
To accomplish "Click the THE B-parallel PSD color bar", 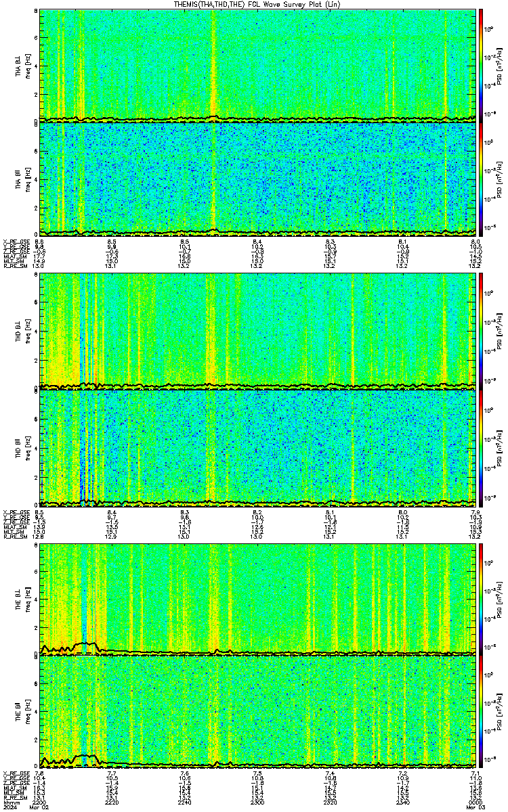I will point(481,711).
